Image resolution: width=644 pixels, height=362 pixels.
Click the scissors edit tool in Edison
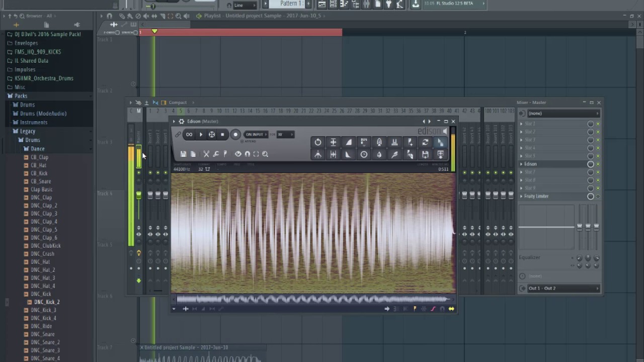point(206,154)
